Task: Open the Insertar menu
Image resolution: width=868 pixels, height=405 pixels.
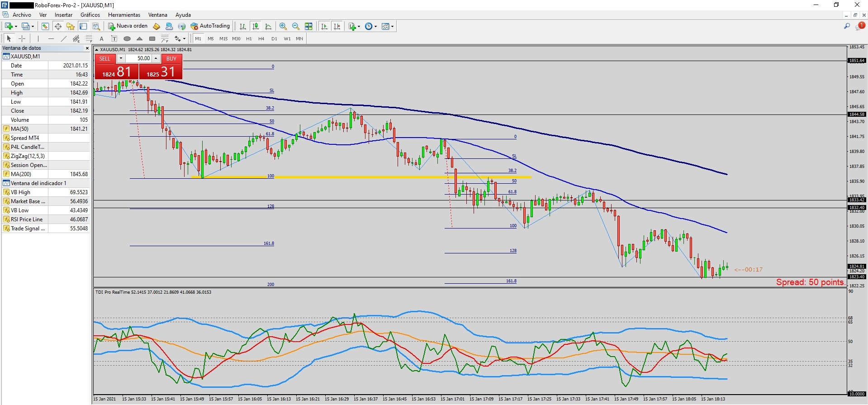Action: 63,15
